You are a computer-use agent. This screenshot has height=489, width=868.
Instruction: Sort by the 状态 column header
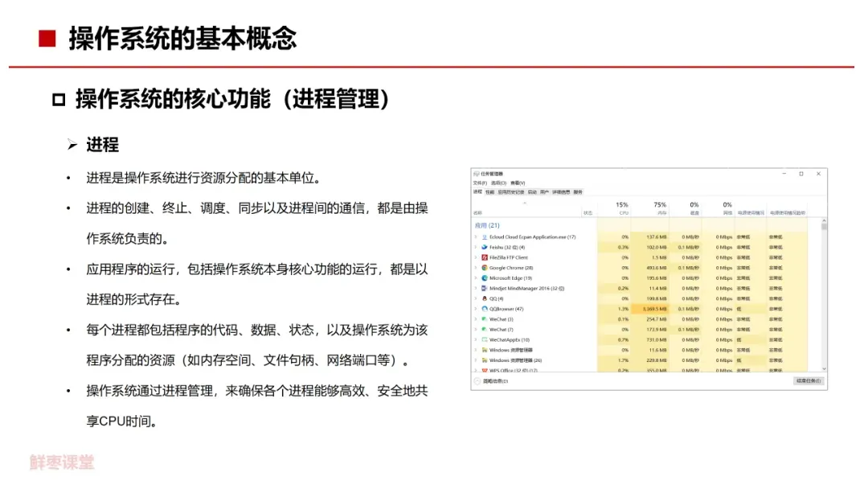(x=588, y=212)
